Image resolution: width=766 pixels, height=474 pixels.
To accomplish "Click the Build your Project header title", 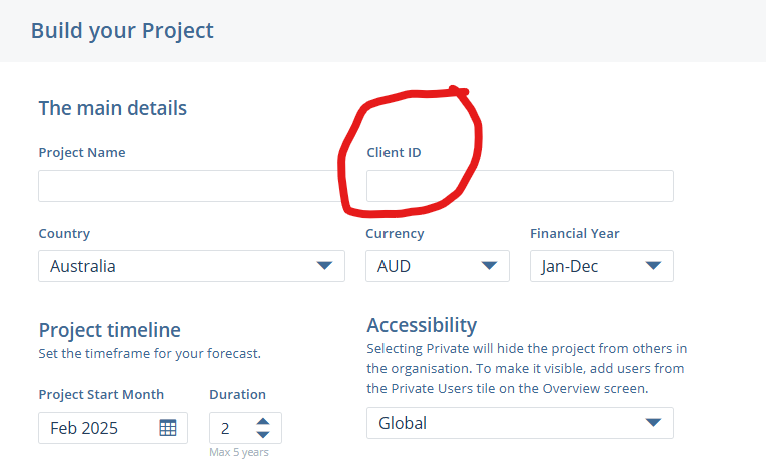I will click(x=122, y=30).
